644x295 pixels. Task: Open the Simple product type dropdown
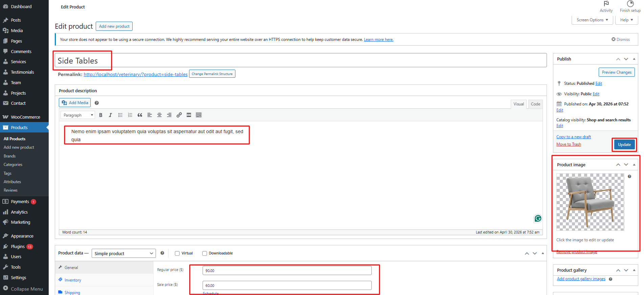coord(124,253)
